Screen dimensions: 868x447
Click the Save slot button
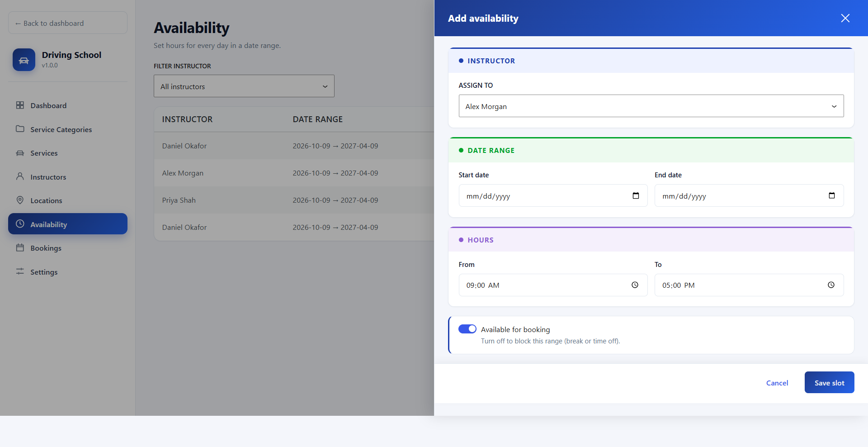click(830, 382)
